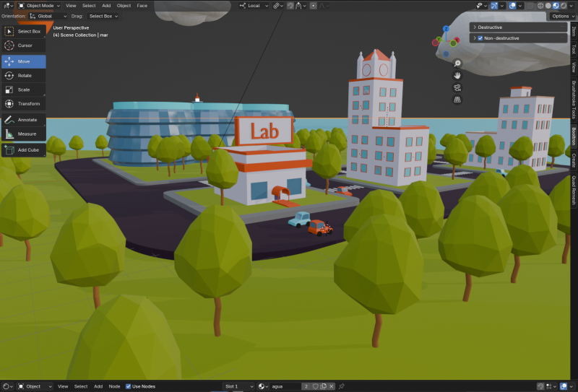Open the Orientation Global dropdown
578x392 pixels.
coord(48,16)
